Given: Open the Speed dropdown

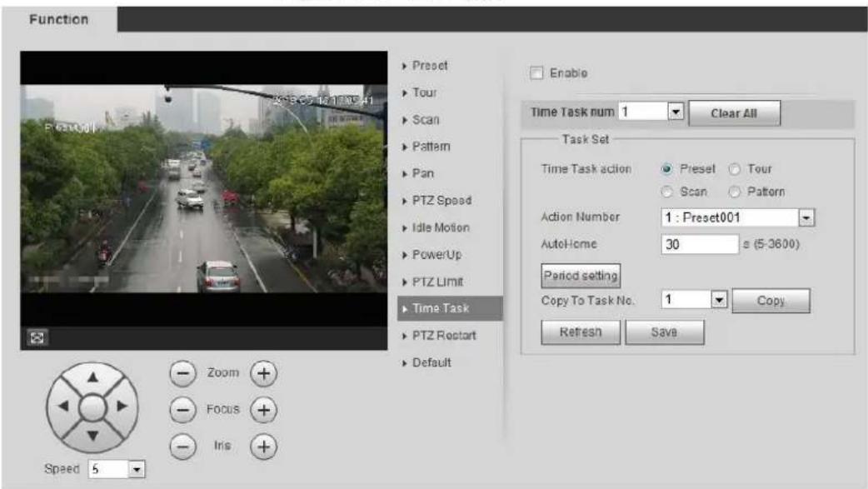Looking at the screenshot, I should (x=136, y=470).
